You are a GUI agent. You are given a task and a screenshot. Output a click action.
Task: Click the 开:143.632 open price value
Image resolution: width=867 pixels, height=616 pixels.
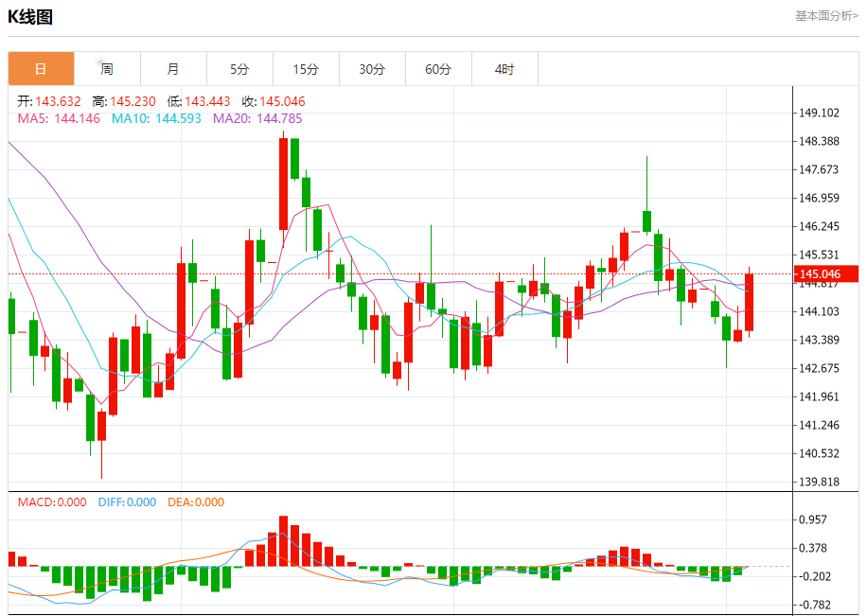click(x=49, y=102)
